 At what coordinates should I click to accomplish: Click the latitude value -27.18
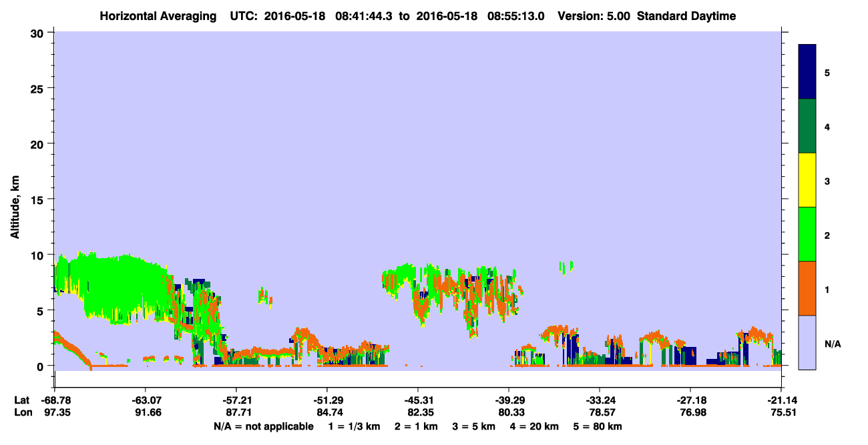tap(690, 400)
